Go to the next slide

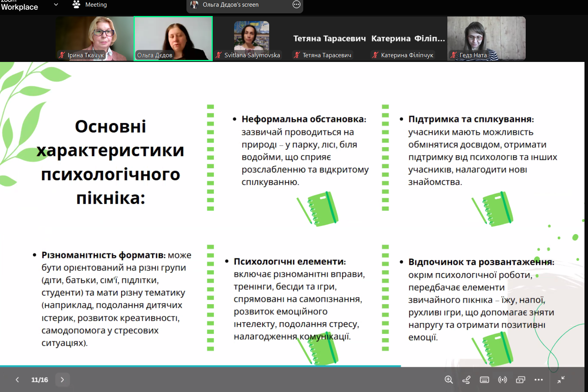pos(62,379)
